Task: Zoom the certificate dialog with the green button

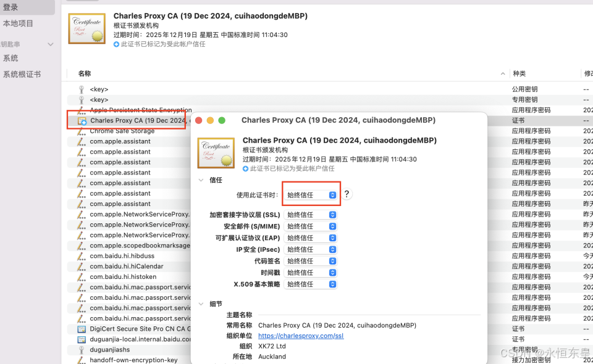Action: (x=222, y=120)
